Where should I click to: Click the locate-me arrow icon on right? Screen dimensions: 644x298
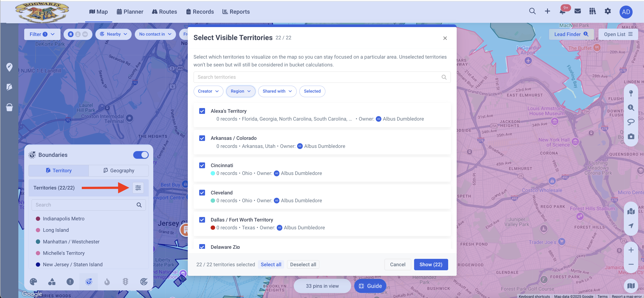click(x=631, y=226)
